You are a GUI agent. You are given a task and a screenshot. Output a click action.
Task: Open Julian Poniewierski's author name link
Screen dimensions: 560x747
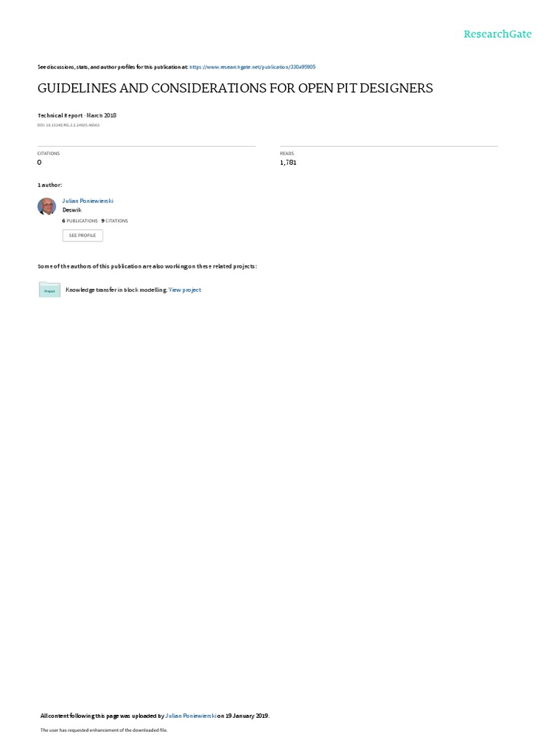coord(87,201)
